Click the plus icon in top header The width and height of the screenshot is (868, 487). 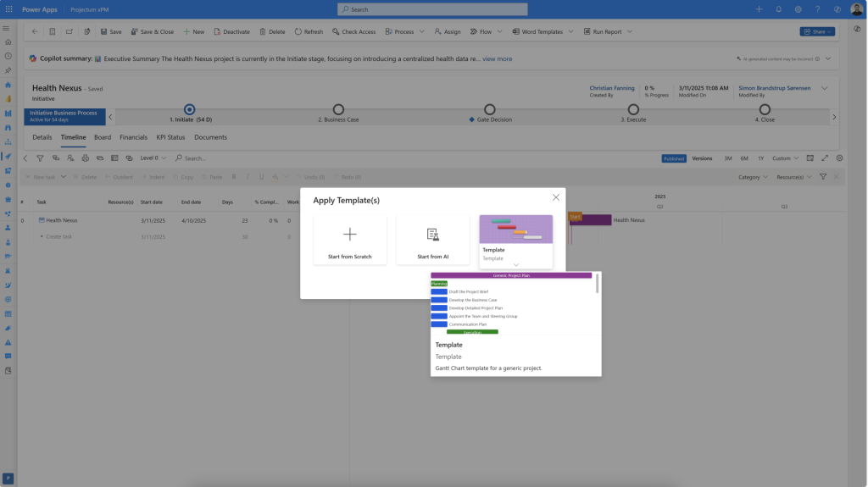point(759,9)
